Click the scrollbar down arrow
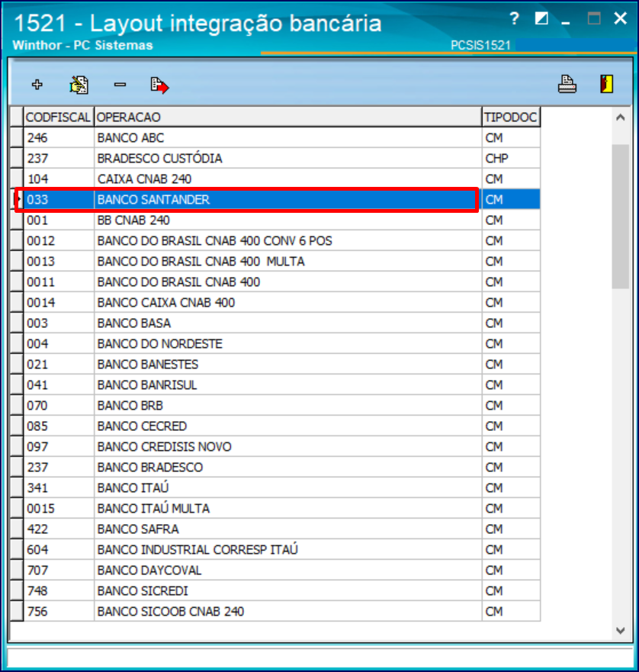Image resolution: width=639 pixels, height=672 pixels. [620, 630]
